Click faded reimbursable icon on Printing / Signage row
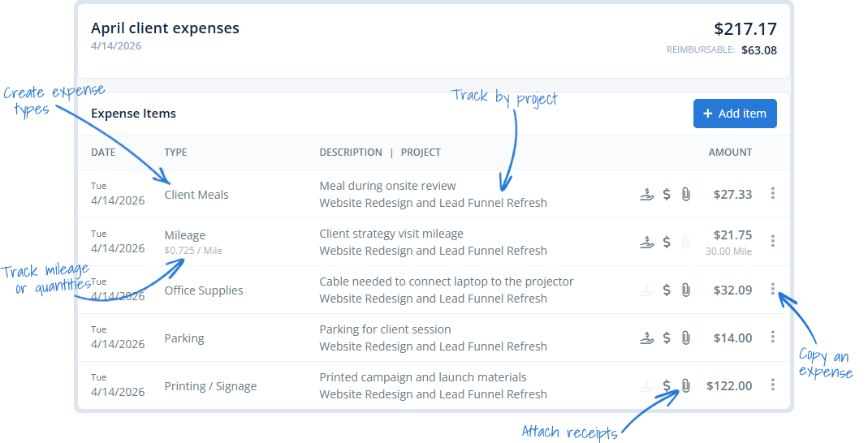Image resolution: width=868 pixels, height=443 pixels. [x=646, y=385]
